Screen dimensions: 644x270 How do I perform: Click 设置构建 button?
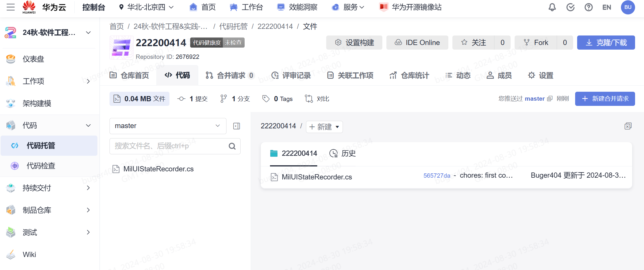[354, 43]
